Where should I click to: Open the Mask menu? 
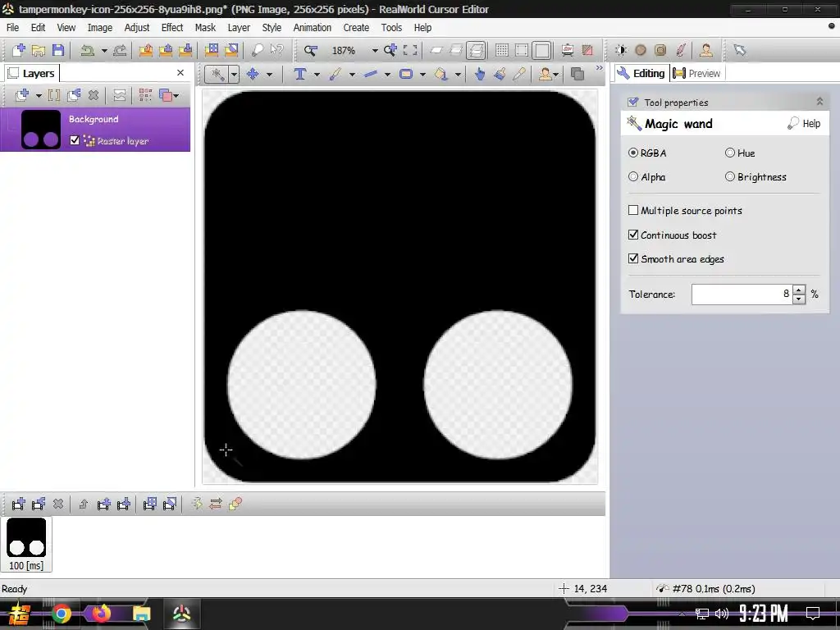205,27
